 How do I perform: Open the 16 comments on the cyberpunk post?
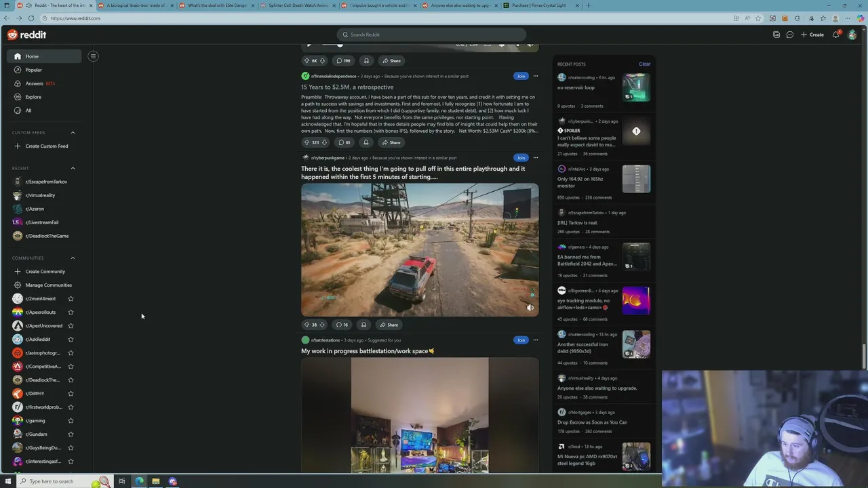(x=342, y=325)
